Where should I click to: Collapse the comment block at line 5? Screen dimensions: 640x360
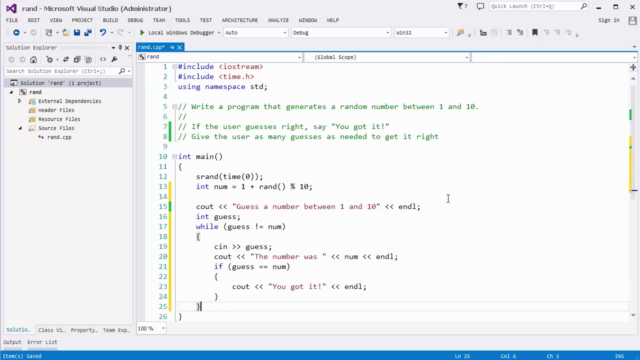tap(174, 107)
